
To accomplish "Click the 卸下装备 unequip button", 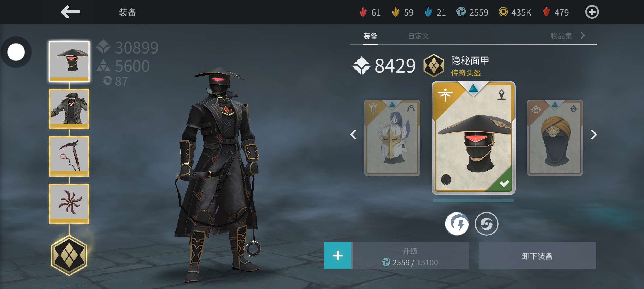I will point(537,256).
